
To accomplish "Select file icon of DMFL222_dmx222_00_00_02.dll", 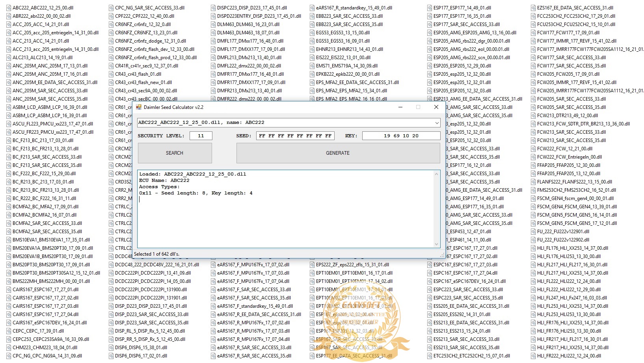I will (x=213, y=65).
